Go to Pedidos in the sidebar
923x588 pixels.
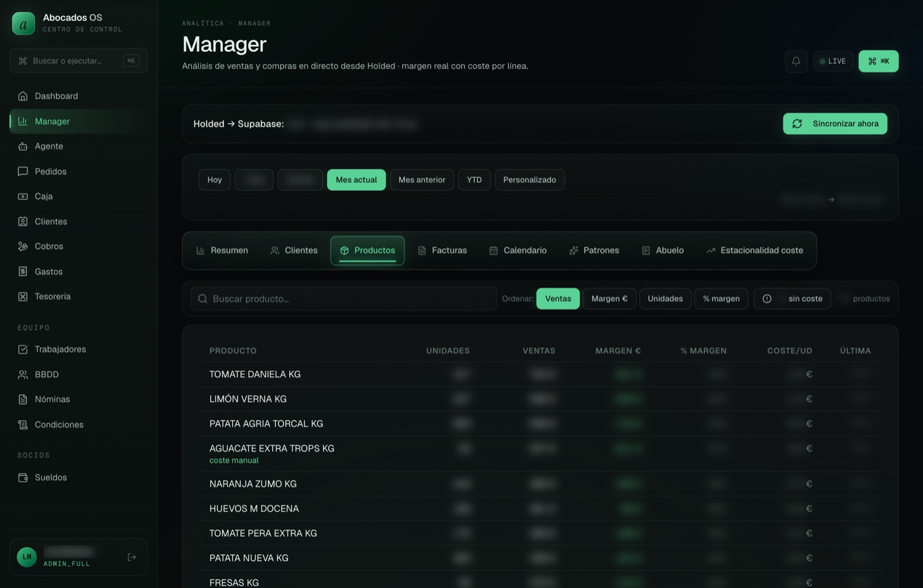(79, 172)
